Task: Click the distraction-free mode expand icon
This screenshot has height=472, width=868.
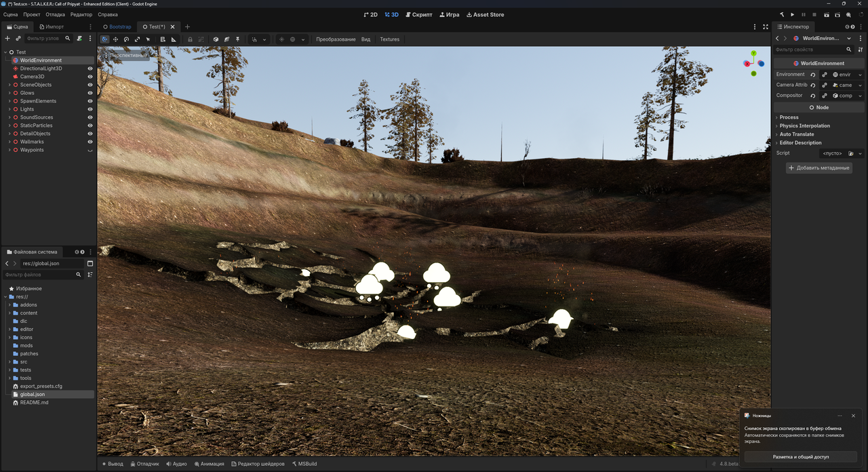Action: [x=766, y=27]
